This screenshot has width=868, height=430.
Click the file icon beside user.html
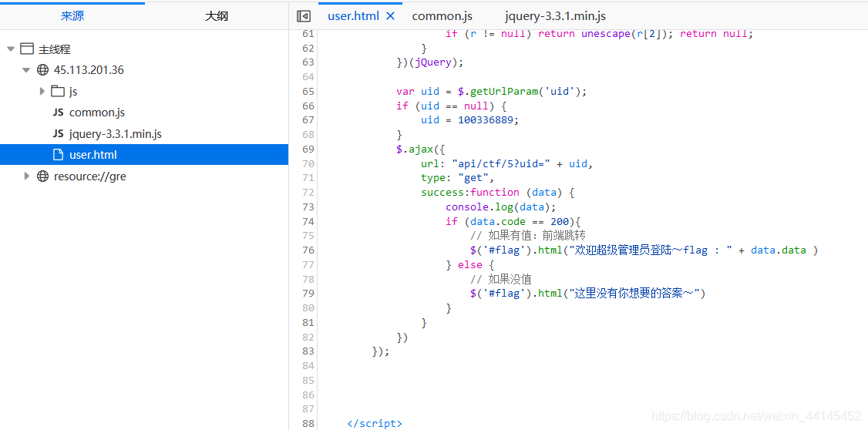tap(58, 155)
